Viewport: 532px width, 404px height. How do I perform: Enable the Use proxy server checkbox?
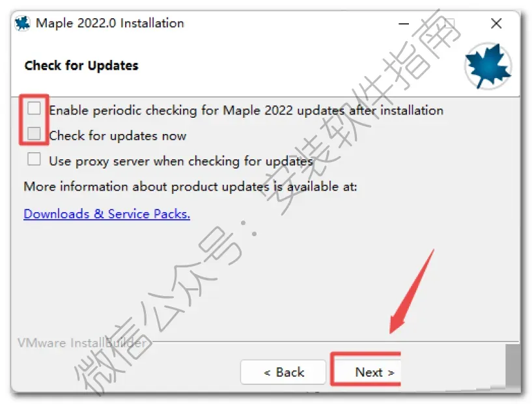(34, 159)
